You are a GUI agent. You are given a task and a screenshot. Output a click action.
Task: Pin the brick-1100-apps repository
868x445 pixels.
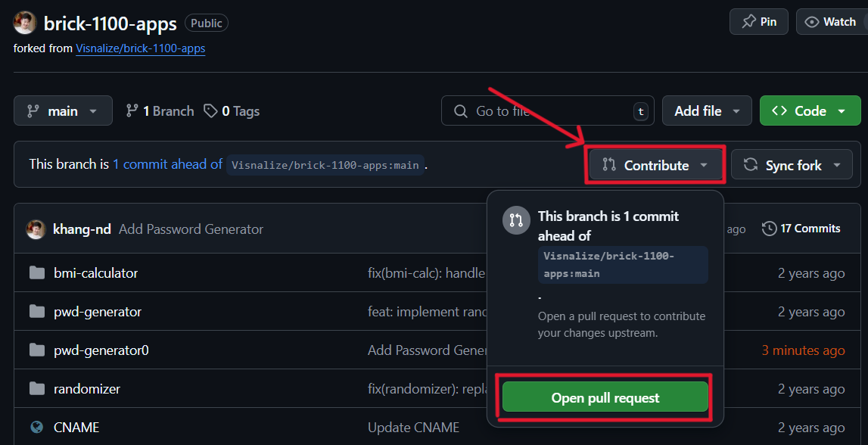point(758,21)
